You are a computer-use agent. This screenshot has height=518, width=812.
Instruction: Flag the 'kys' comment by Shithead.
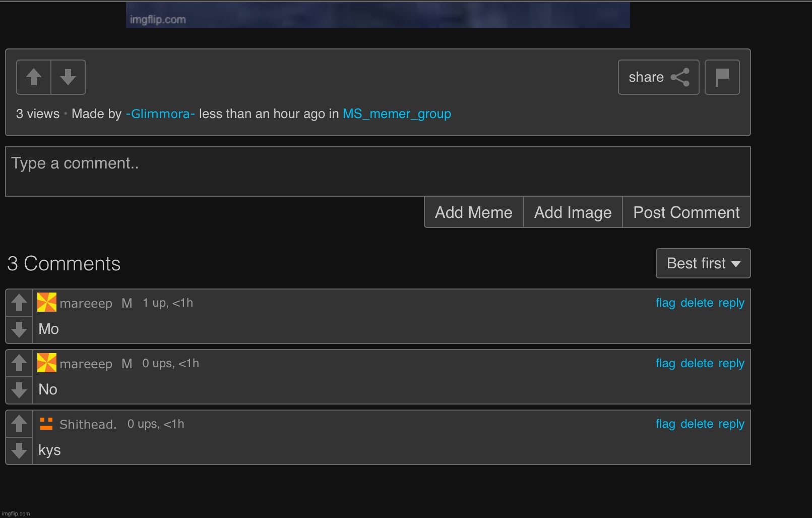point(665,424)
